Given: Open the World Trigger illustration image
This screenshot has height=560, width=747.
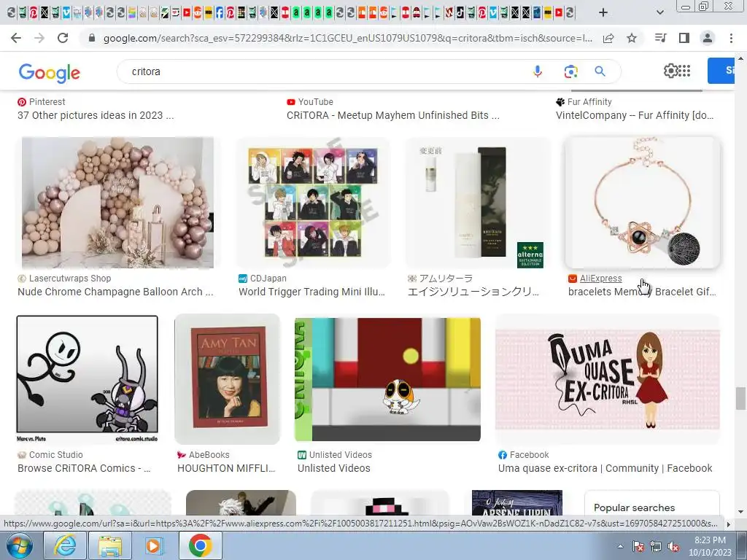Looking at the screenshot, I should pos(313,203).
